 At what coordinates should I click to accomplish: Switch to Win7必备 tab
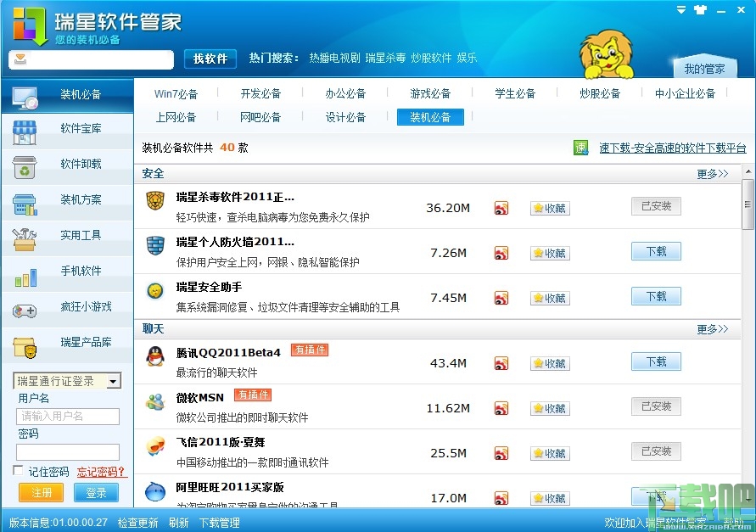click(176, 94)
